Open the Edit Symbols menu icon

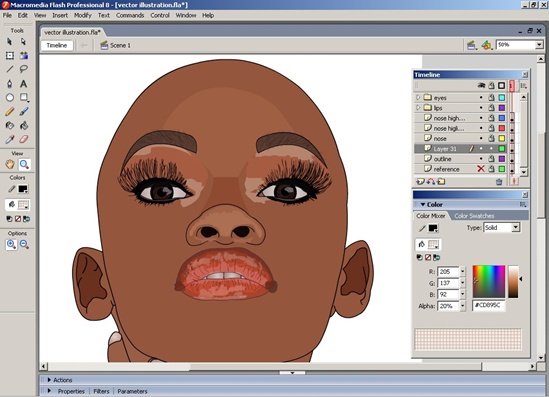tap(486, 45)
